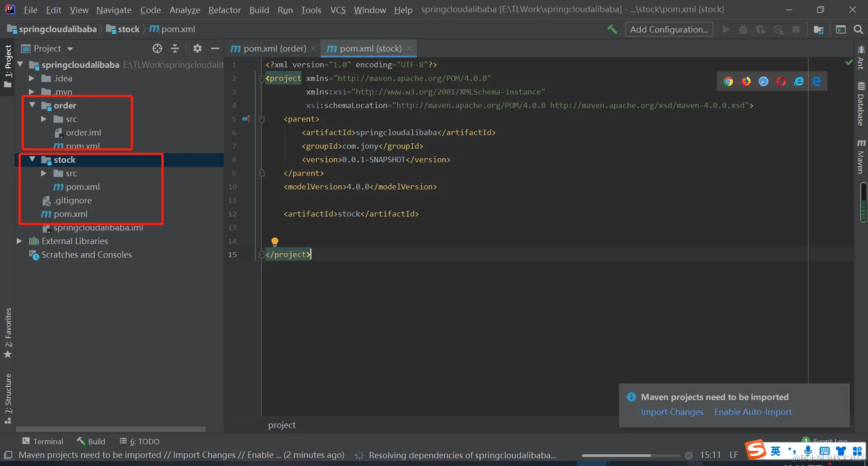Run the current configuration
Viewport: 868px width, 466px height.
tap(726, 29)
